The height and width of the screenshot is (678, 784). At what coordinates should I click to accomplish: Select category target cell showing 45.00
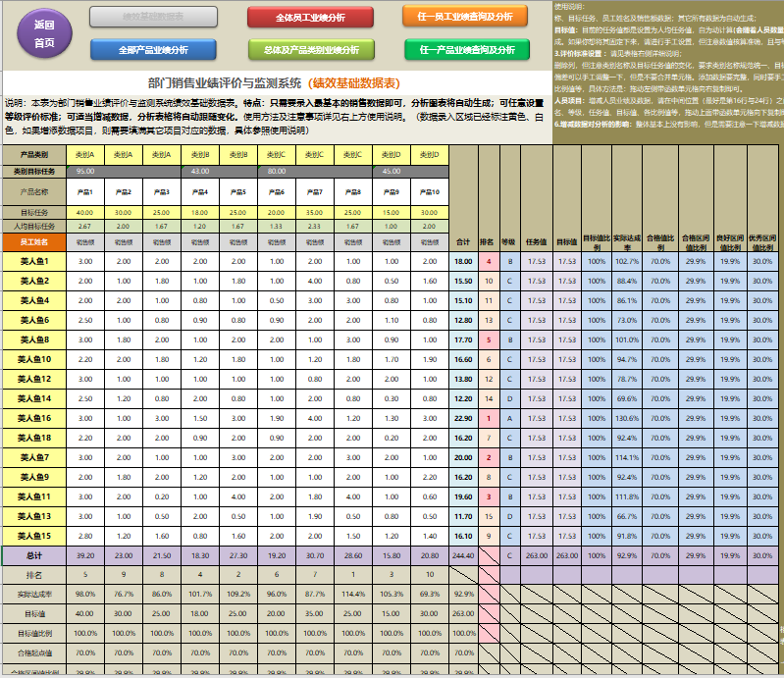click(x=410, y=172)
